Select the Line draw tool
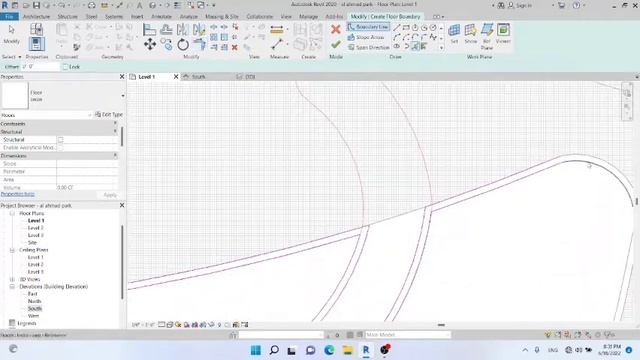Viewport: 640px width, 360px height. point(396,28)
